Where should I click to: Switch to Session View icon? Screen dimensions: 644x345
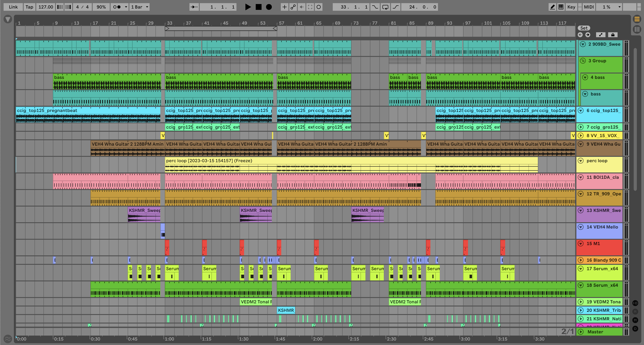point(637,29)
